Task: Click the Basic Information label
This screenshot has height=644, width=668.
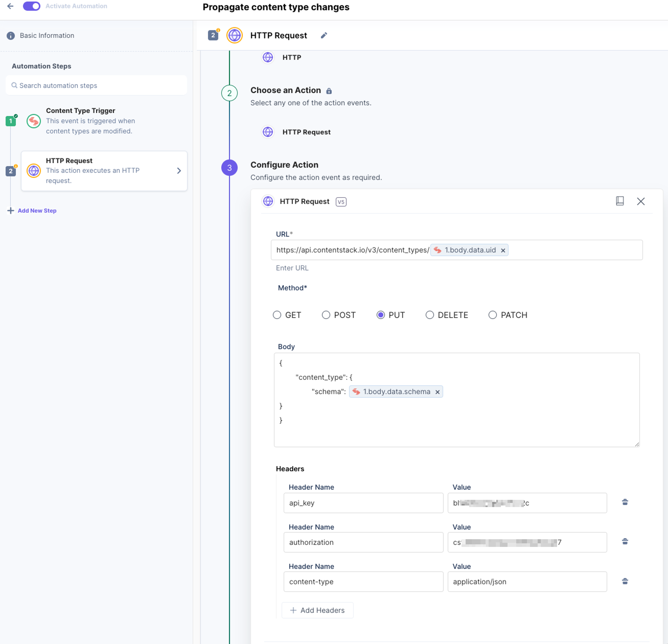Action: coord(47,35)
